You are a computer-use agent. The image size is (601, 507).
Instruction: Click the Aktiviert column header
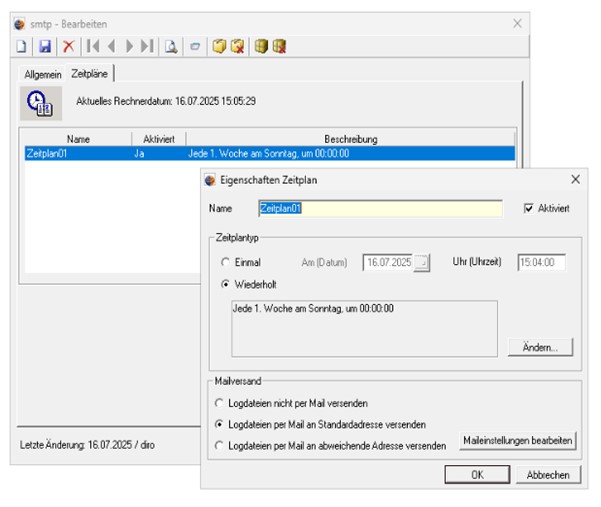pyautogui.click(x=159, y=139)
